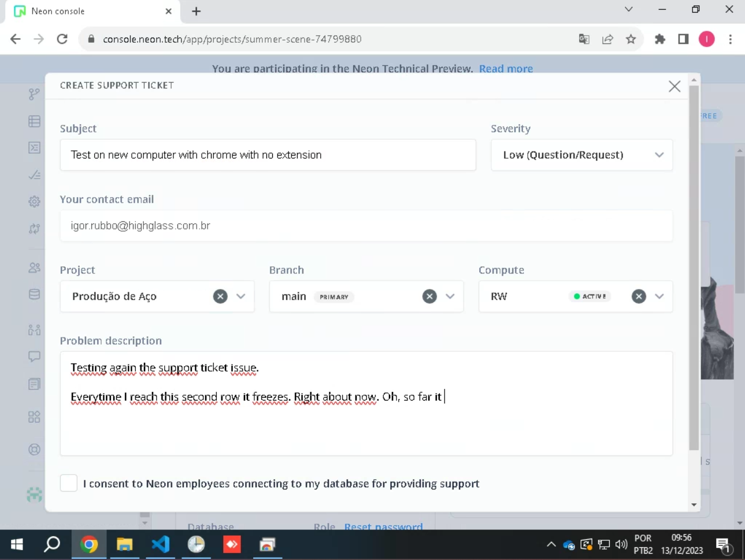
Task: Close the Create Support Ticket dialog
Action: pyautogui.click(x=674, y=87)
